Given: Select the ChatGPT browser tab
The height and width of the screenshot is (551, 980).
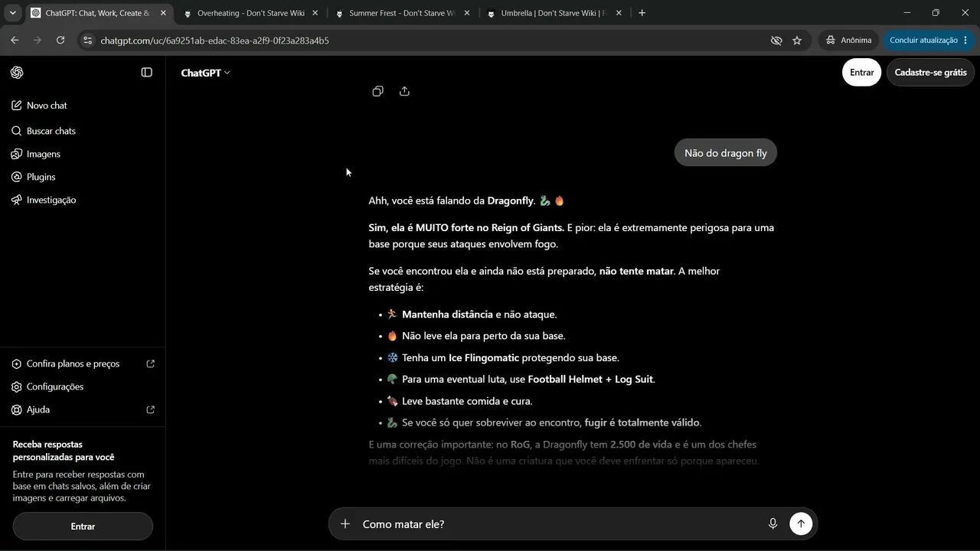Looking at the screenshot, I should pos(97,13).
